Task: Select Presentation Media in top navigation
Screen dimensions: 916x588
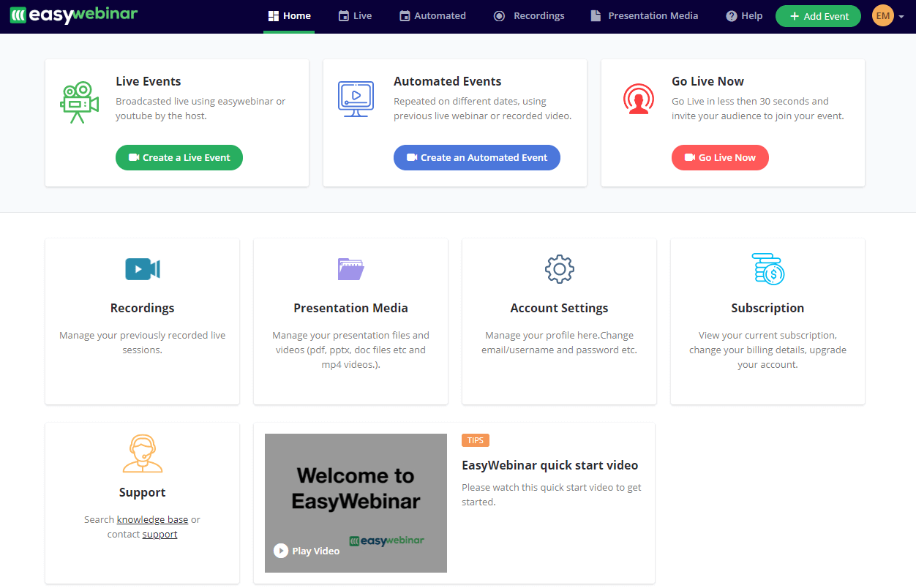Action: (x=645, y=16)
